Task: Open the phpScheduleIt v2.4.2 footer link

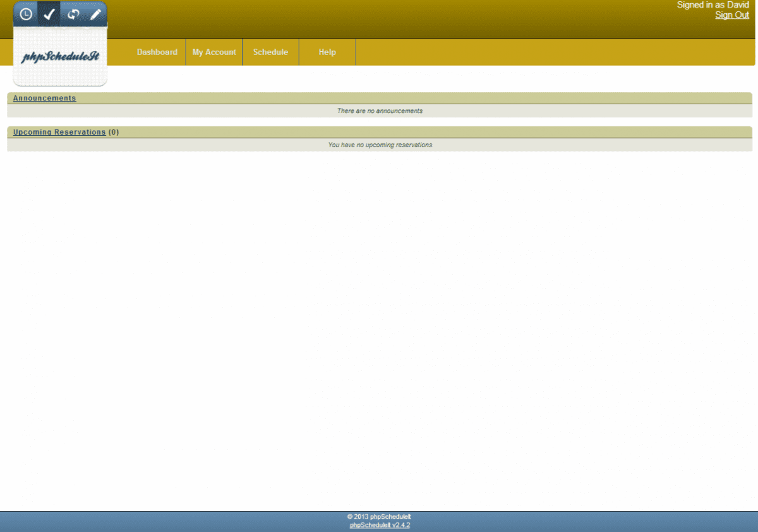Action: pos(380,525)
